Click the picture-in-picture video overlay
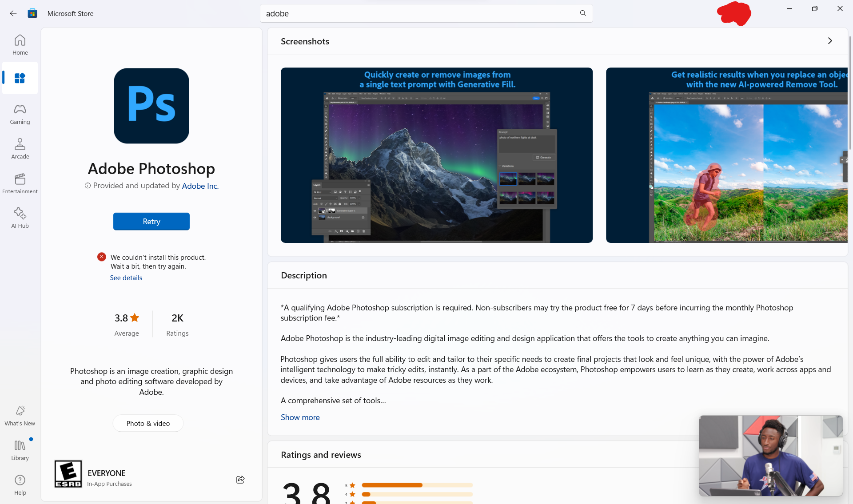 (x=771, y=456)
